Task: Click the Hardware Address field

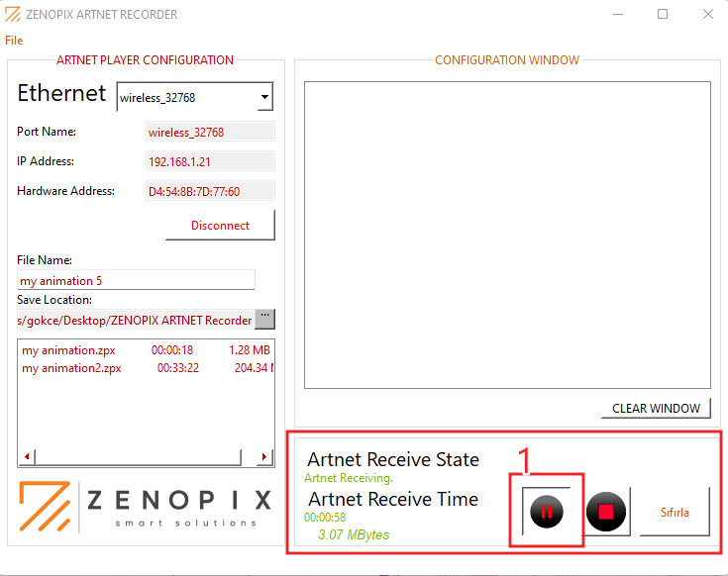Action: point(209,191)
